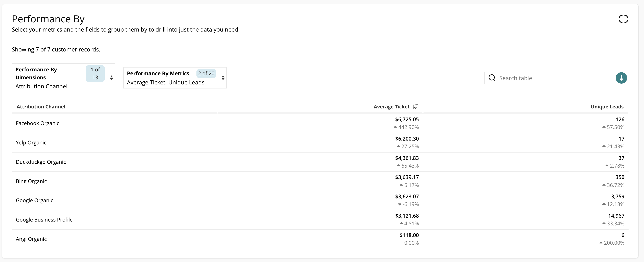Click into the Search table field

550,78
